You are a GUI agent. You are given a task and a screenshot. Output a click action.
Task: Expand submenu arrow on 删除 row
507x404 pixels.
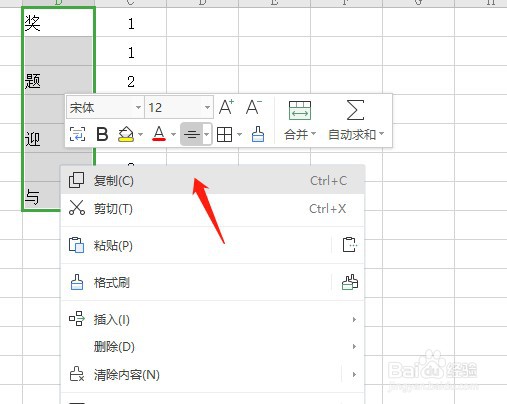[354, 347]
